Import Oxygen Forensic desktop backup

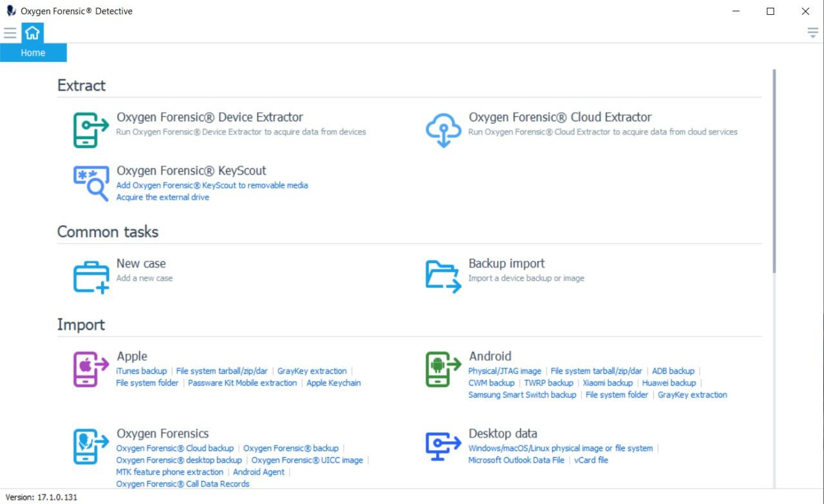click(179, 460)
